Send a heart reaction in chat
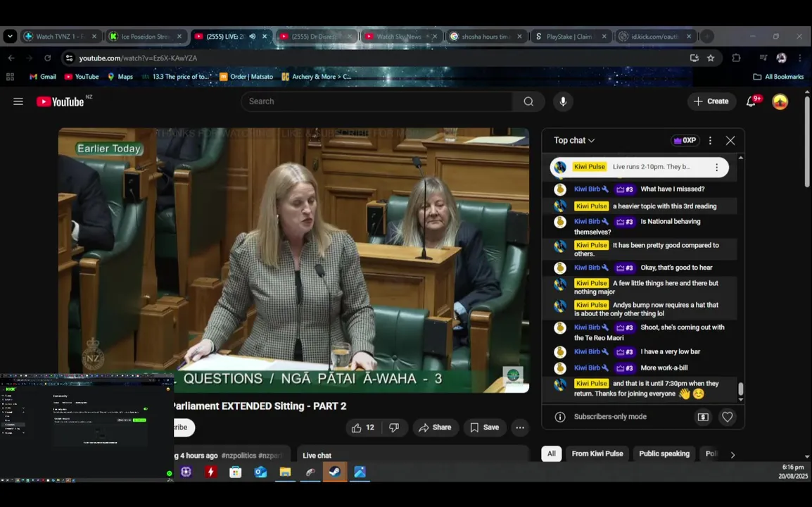The width and height of the screenshot is (812, 507). tap(727, 417)
